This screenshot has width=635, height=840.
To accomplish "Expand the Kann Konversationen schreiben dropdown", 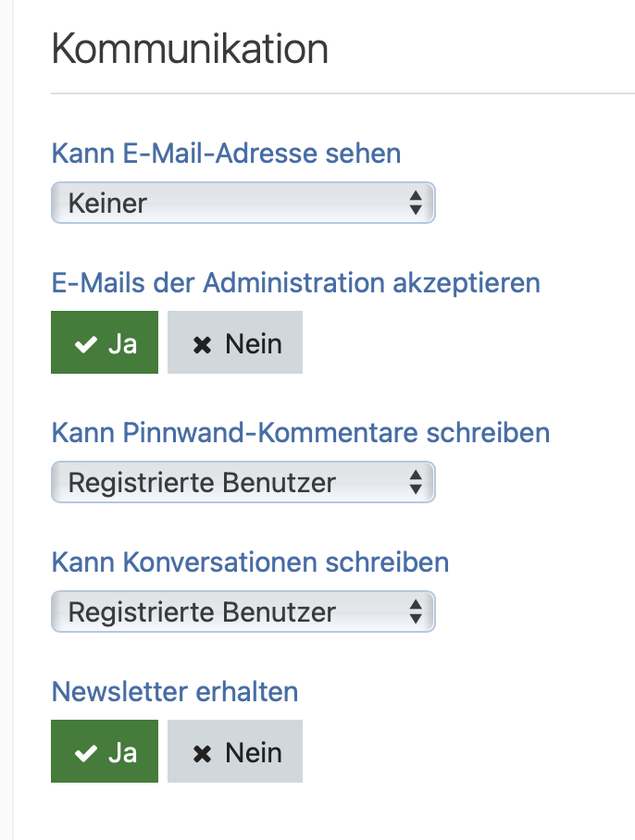I will click(243, 611).
